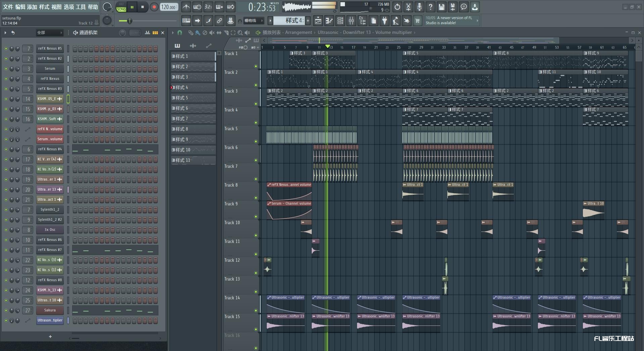644x351 pixels.
Task: Select the Sakura channel button
Action: point(50,310)
